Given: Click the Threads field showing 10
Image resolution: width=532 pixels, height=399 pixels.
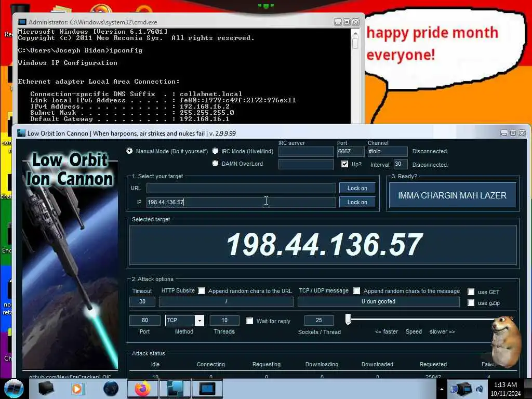Looking at the screenshot, I should (224, 320).
